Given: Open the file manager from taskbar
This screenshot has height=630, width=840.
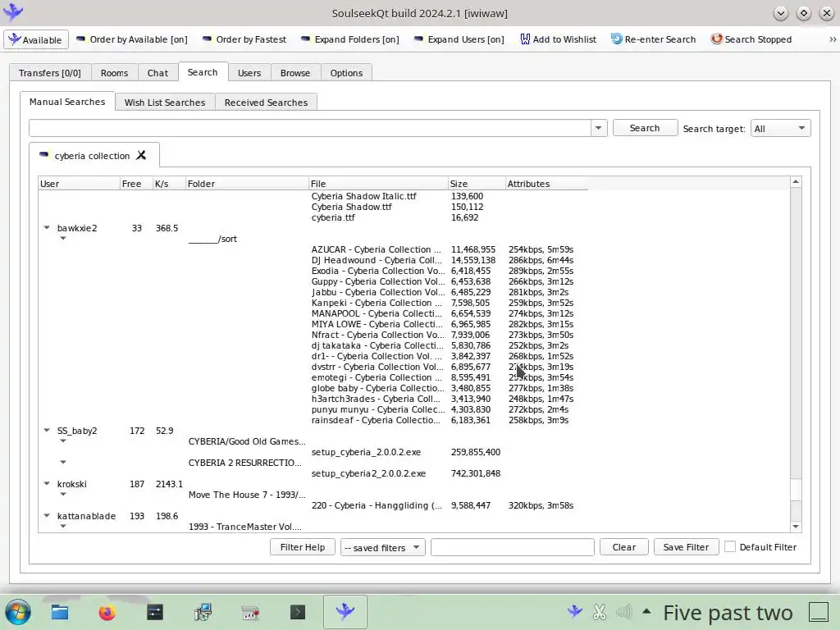Looking at the screenshot, I should point(59,612).
